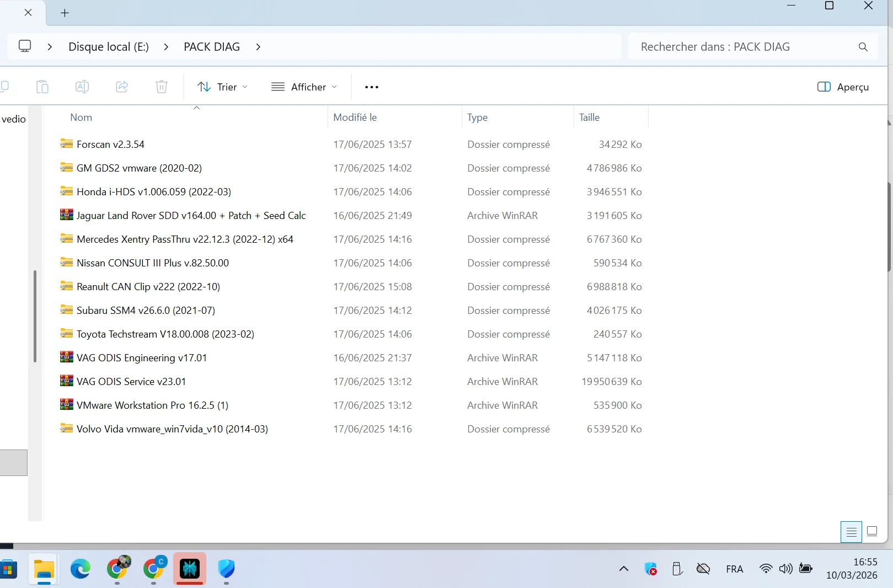Open the three-dots more options menu
Viewport: 893px width, 588px height.
(372, 87)
